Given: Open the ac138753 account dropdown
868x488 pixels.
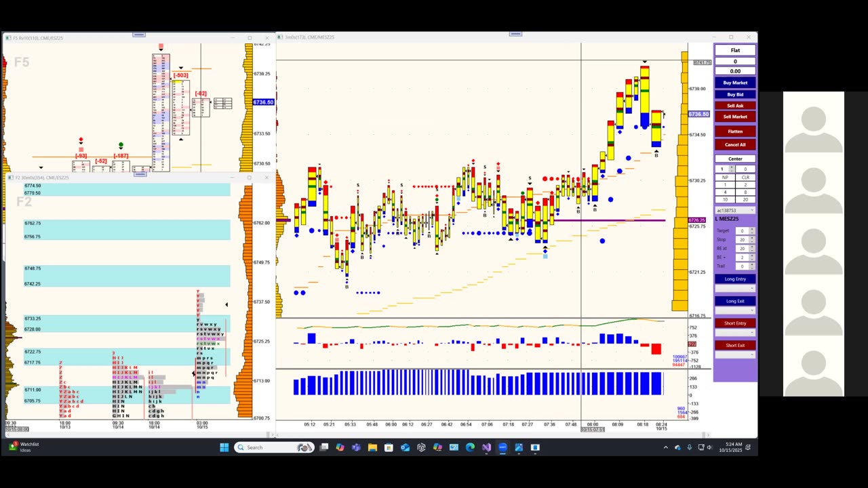Looking at the screenshot, I should (x=735, y=210).
